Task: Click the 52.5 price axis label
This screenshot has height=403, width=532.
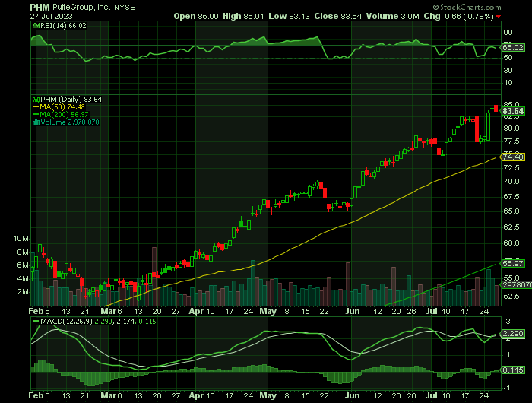Action: point(511,297)
